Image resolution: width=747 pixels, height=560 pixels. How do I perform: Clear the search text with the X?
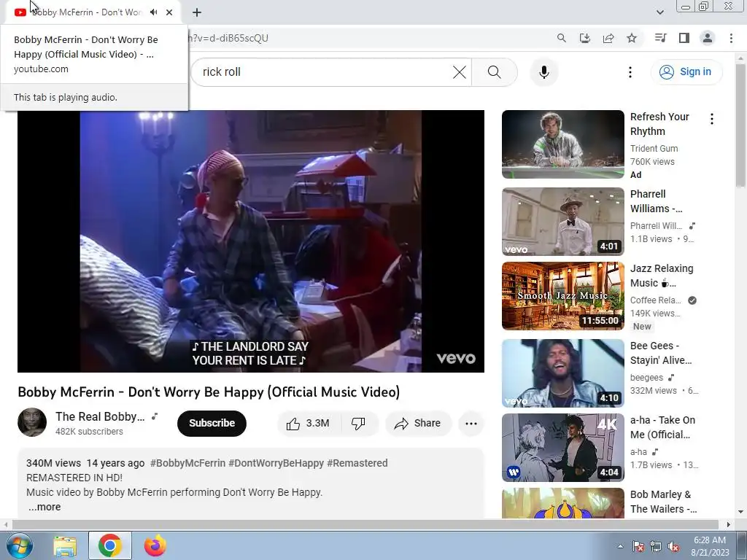tap(460, 72)
